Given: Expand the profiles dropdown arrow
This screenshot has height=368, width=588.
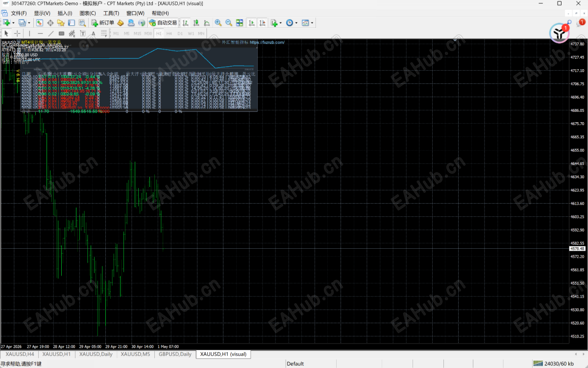Looking at the screenshot, I should point(29,23).
